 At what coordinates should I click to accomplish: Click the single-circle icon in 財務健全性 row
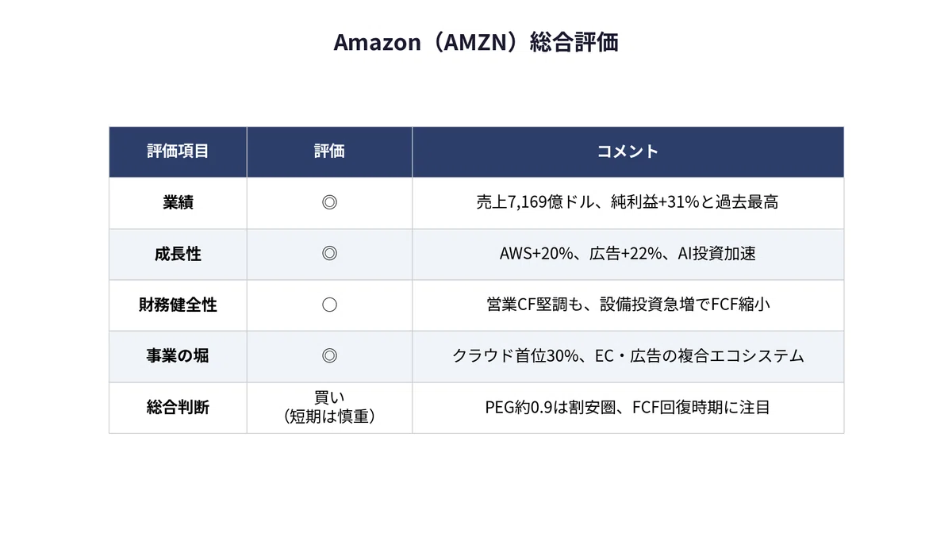(329, 305)
